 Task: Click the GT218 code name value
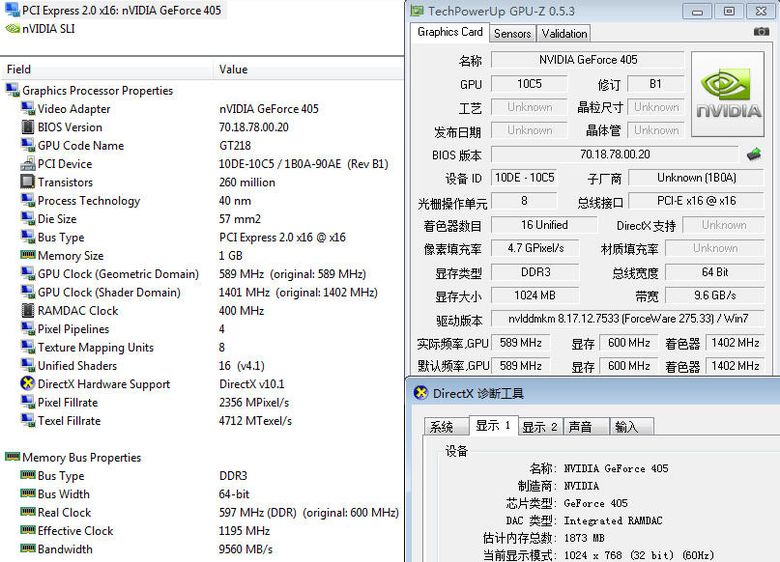click(235, 146)
